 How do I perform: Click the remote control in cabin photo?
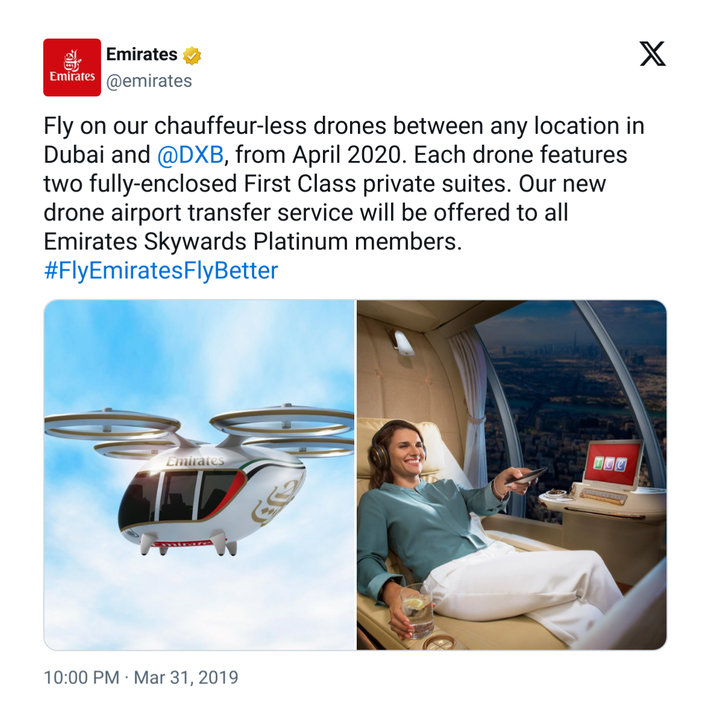525,476
